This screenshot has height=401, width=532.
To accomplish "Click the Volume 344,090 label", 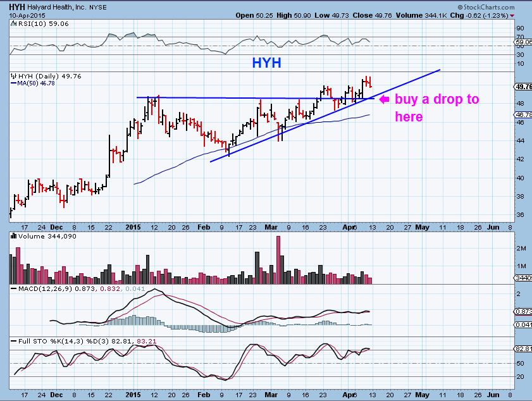I will (x=47, y=236).
